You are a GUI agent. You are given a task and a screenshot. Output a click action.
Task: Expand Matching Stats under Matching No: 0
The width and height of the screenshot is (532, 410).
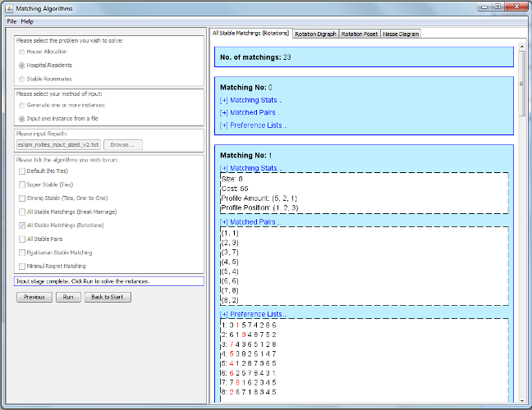point(250,100)
